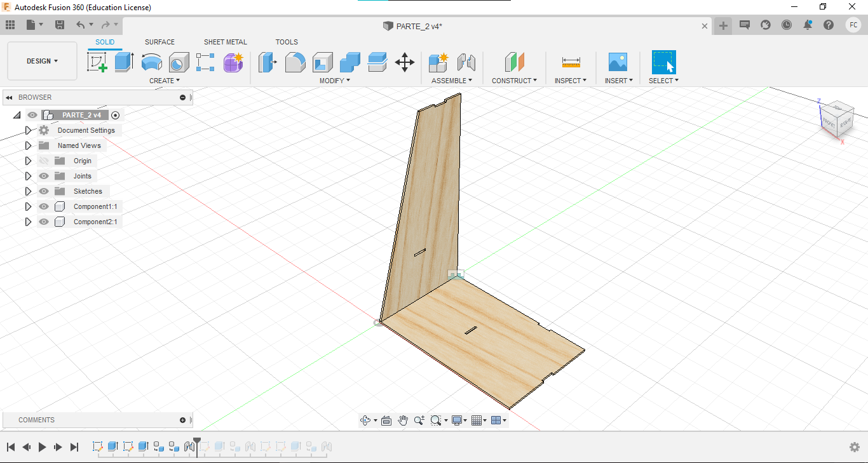Screen dimensions: 868x463
Task: Activate the PARTE_2 v4 radio button
Action: 115,115
